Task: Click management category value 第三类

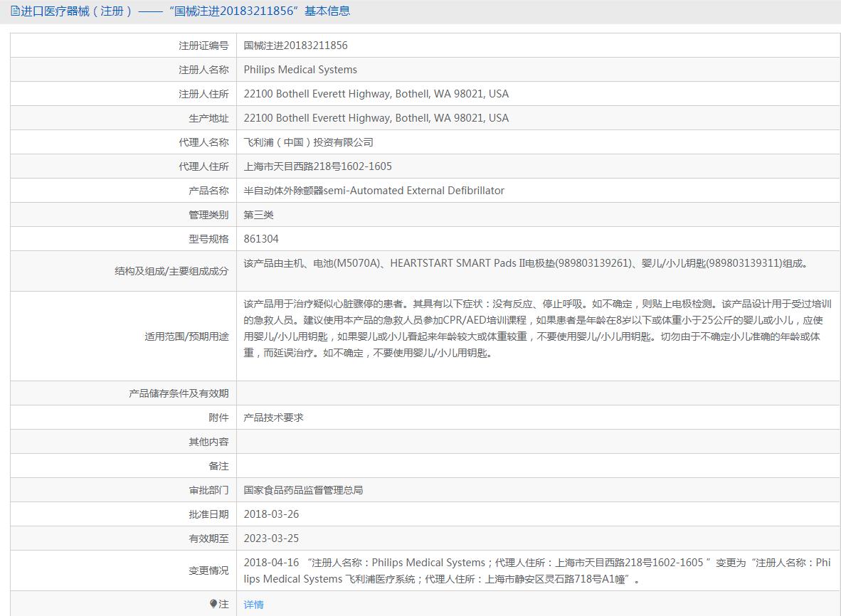Action: point(258,214)
